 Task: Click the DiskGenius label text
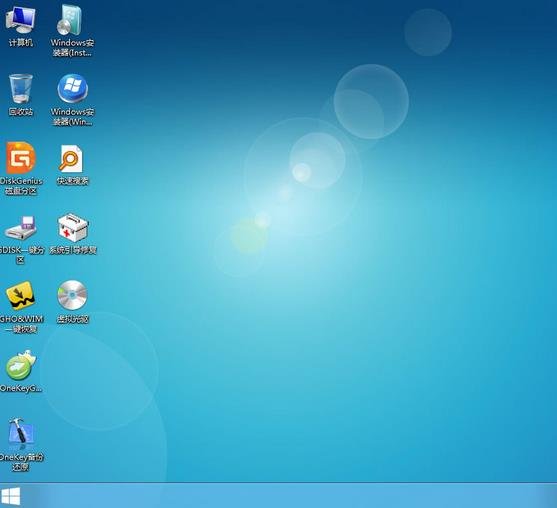point(21,181)
